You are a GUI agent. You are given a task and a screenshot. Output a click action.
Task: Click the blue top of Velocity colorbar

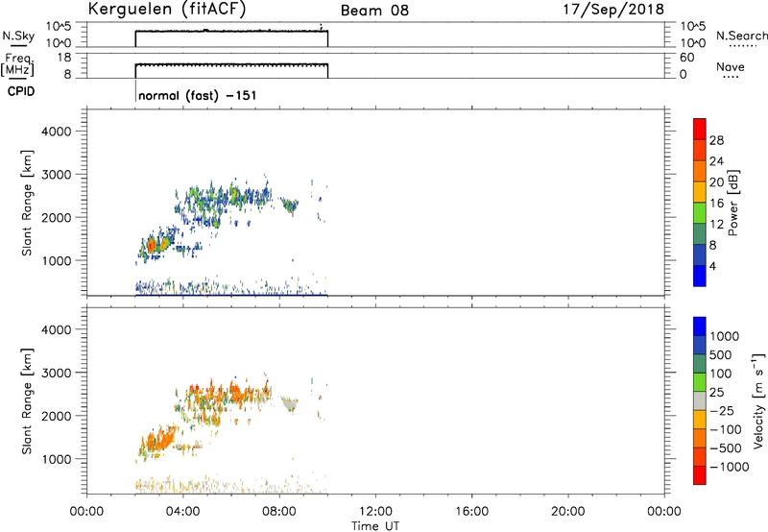[x=700, y=326]
